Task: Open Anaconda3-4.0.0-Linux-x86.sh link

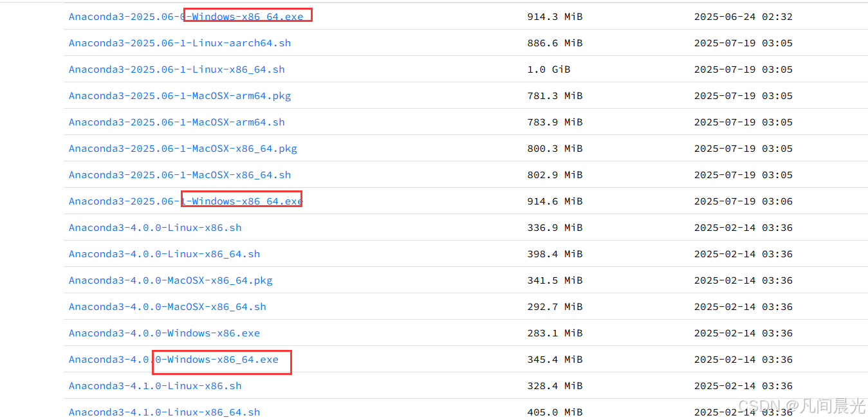Action: tap(155, 228)
